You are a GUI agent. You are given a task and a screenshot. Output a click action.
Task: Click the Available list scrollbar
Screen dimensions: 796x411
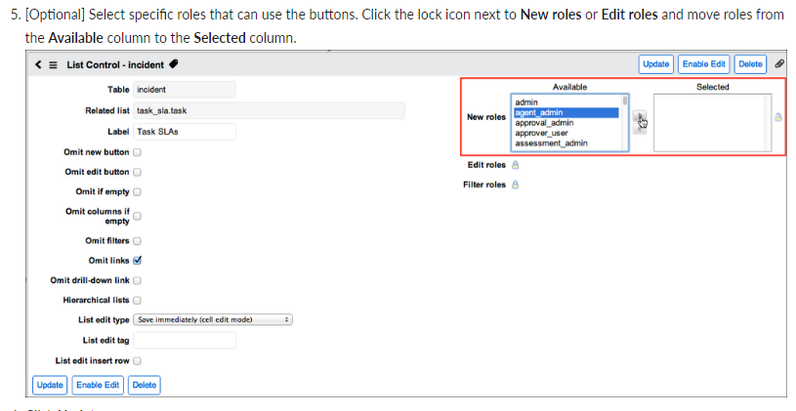click(624, 122)
